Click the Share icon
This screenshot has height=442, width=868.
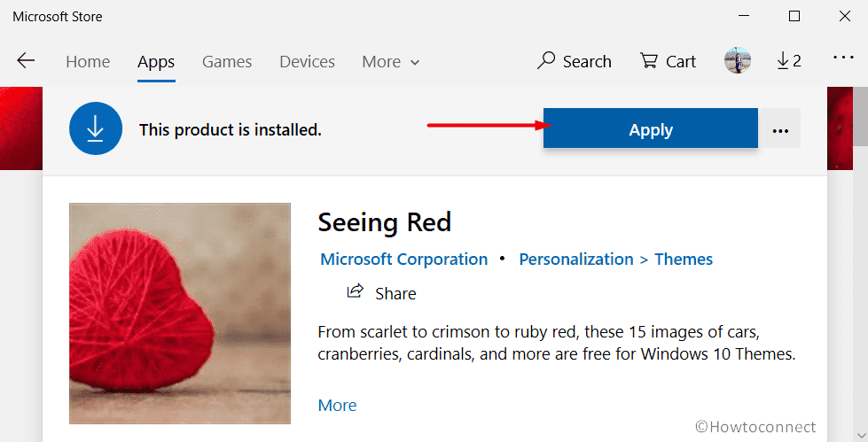(x=355, y=291)
